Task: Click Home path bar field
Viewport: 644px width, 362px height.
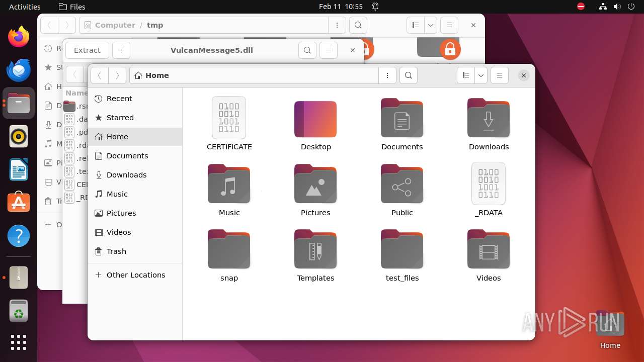Action: pyautogui.click(x=254, y=75)
